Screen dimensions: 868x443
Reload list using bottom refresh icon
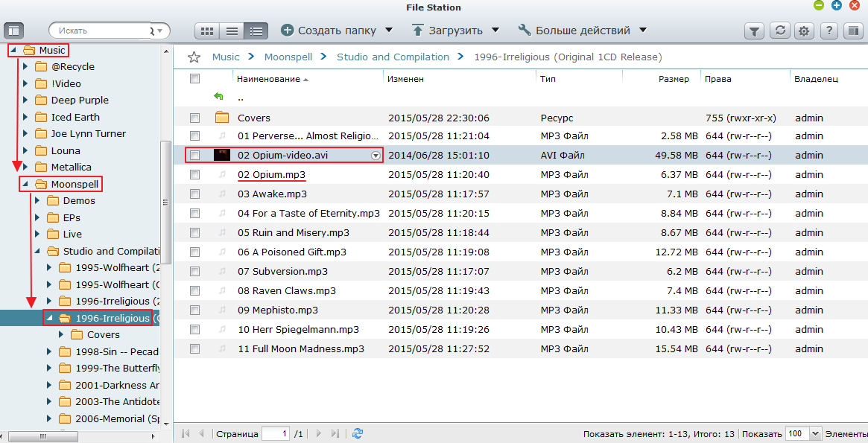click(x=358, y=433)
